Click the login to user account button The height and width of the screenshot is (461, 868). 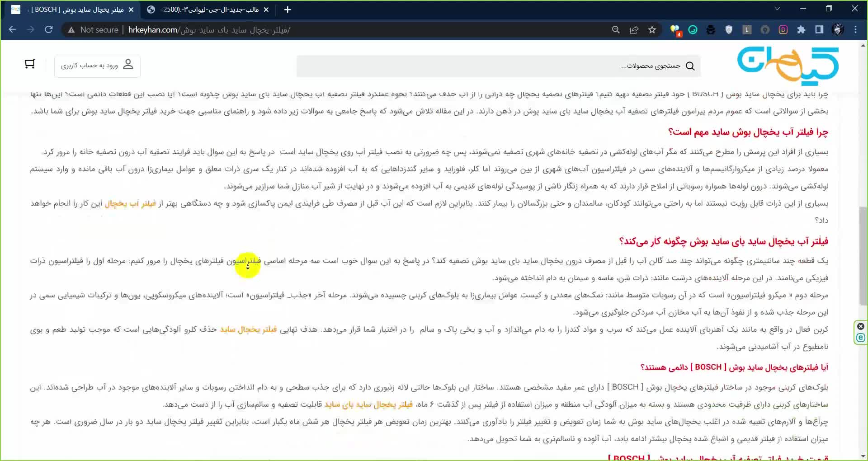[x=97, y=66]
